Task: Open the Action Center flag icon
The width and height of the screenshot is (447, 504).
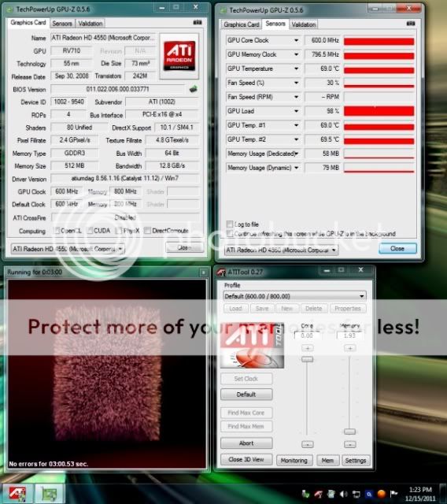Action: coord(393,494)
